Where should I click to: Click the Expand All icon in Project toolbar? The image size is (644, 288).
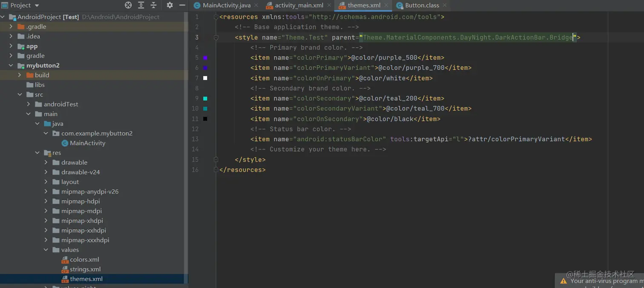[141, 5]
